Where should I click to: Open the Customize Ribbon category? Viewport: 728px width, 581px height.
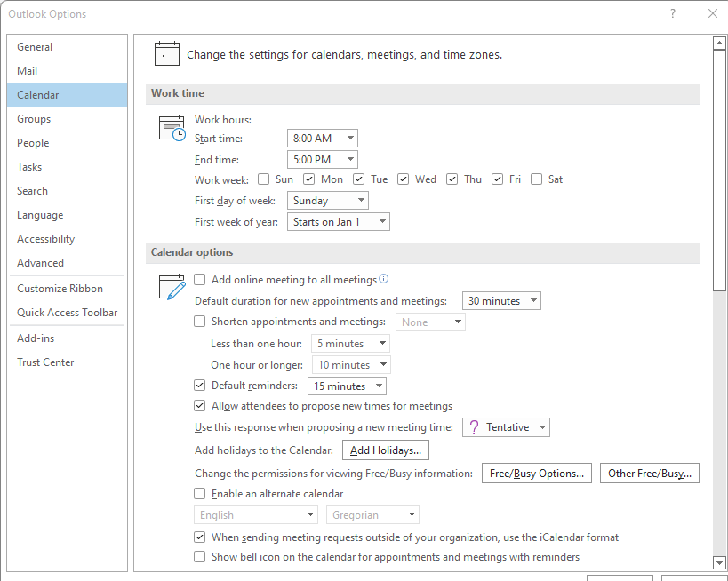(x=68, y=288)
